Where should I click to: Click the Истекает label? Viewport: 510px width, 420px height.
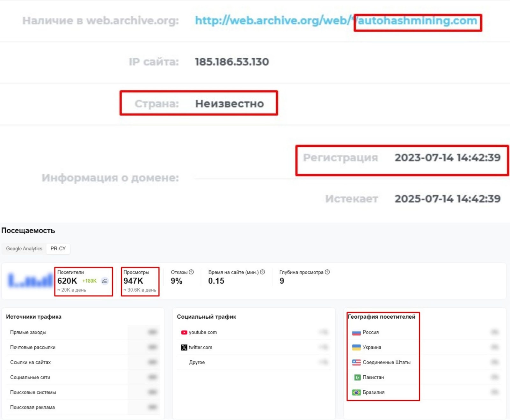[x=352, y=199]
